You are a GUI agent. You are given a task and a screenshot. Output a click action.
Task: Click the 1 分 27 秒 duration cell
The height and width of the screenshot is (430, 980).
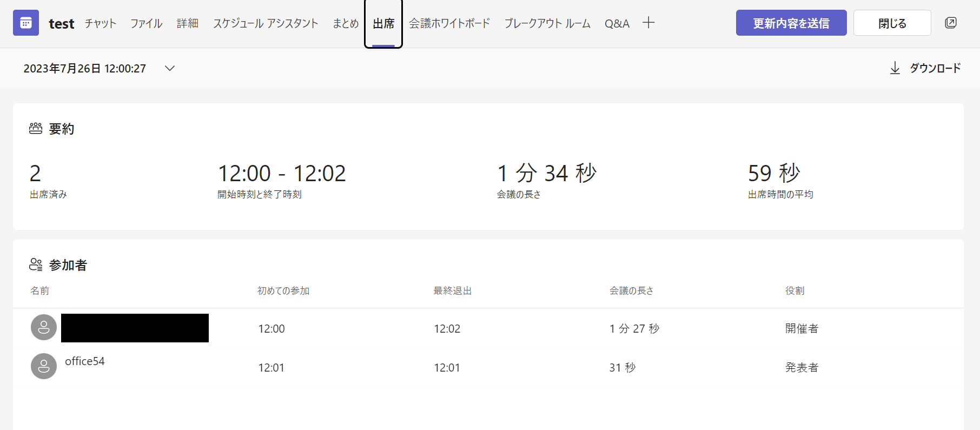634,328
